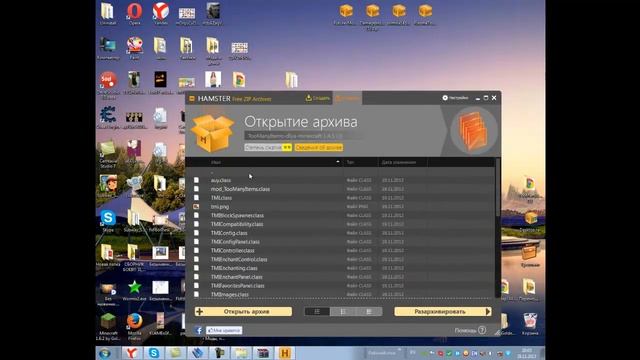Screen dimensions: 640x360
Task: Switch to the third view mode button
Action: click(369, 312)
